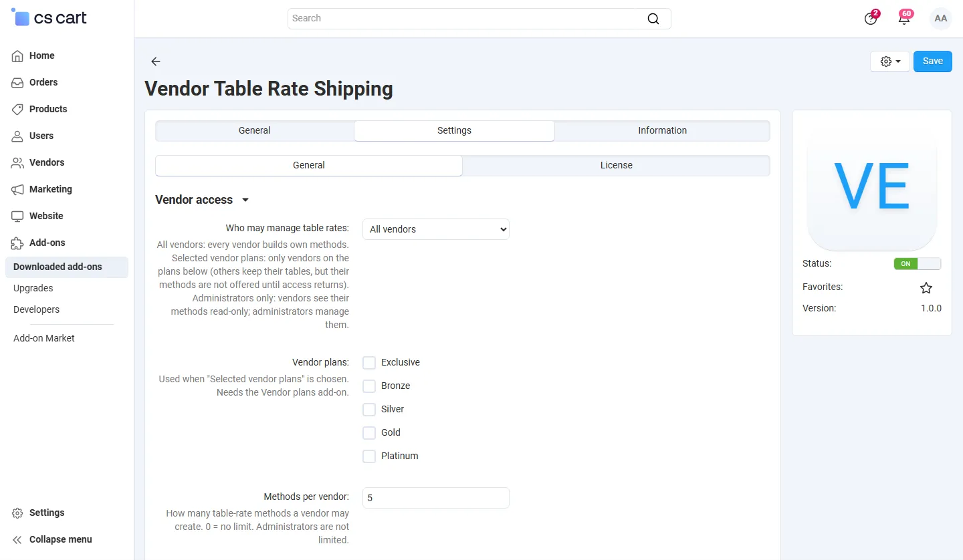This screenshot has width=963, height=560.
Task: Check the Platinum vendor plan
Action: 369,456
